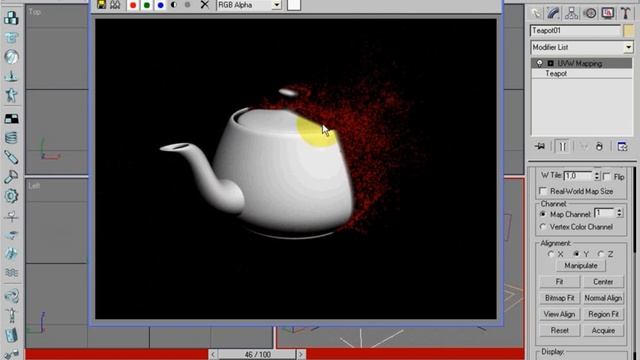This screenshot has height=360, width=640.
Task: Toggle UVW Mapping lightbulb visibility
Action: point(540,63)
